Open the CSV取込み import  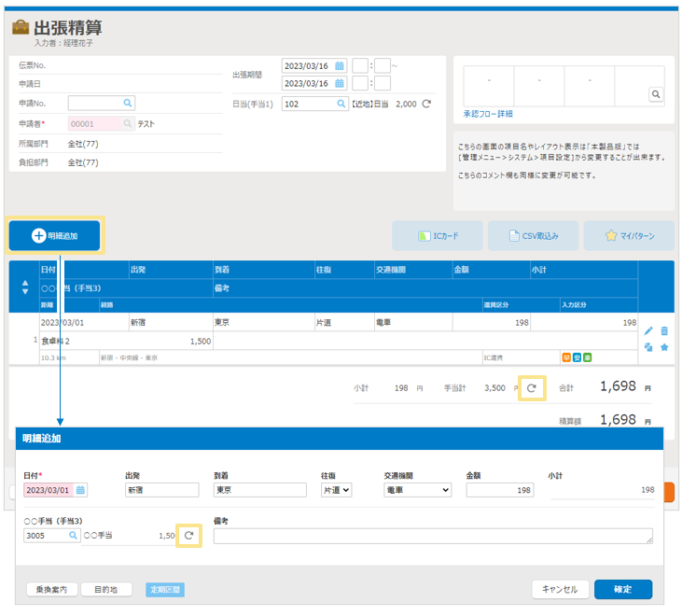(534, 236)
